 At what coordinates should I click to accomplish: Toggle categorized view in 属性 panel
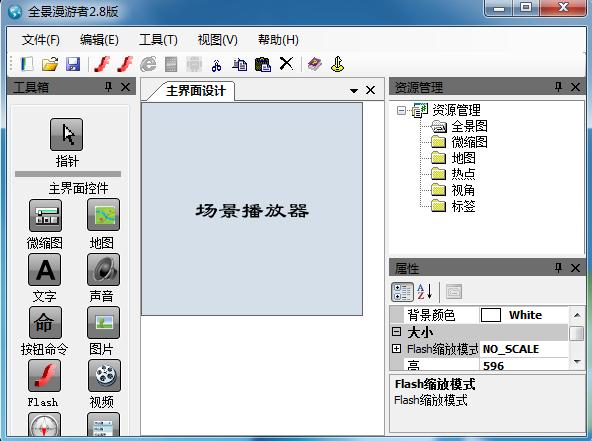point(402,292)
